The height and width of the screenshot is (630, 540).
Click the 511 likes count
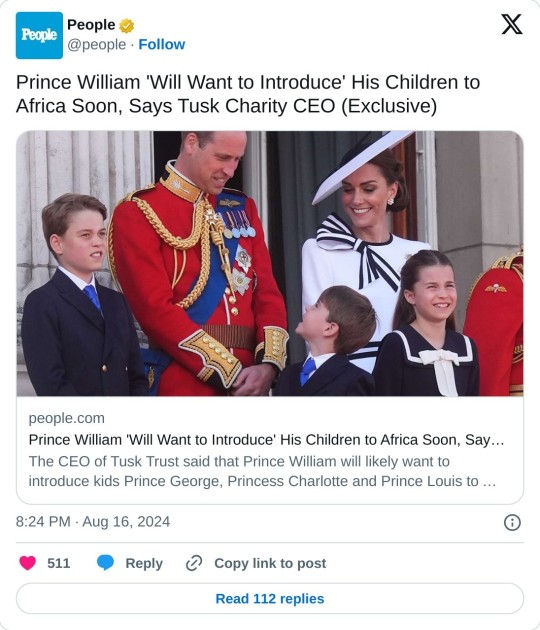pyautogui.click(x=59, y=563)
